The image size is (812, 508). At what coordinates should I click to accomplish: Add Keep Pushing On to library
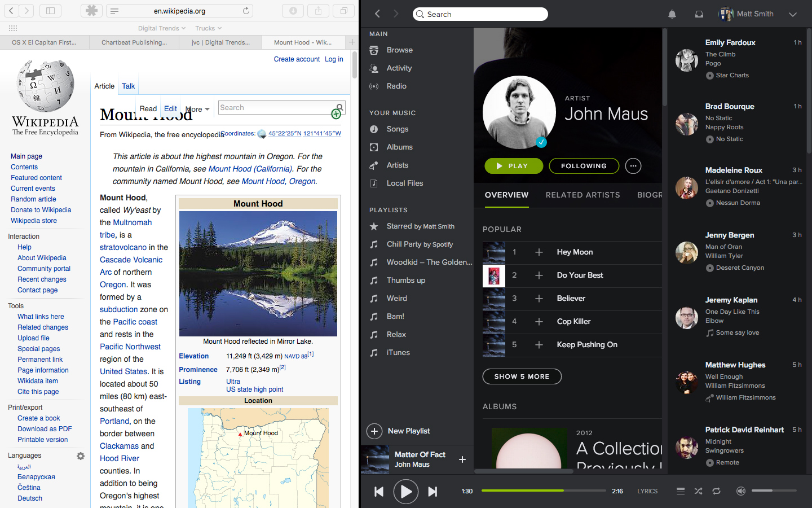539,345
